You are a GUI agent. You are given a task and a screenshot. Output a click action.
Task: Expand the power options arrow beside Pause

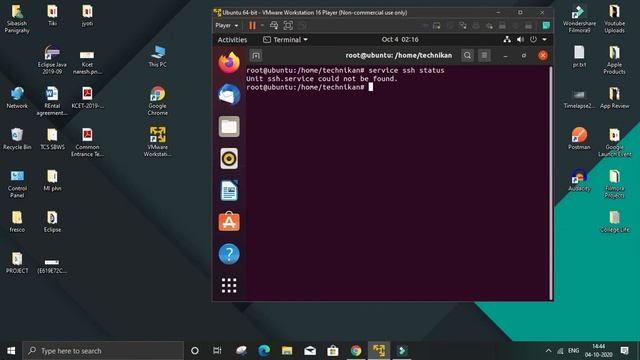262,25
